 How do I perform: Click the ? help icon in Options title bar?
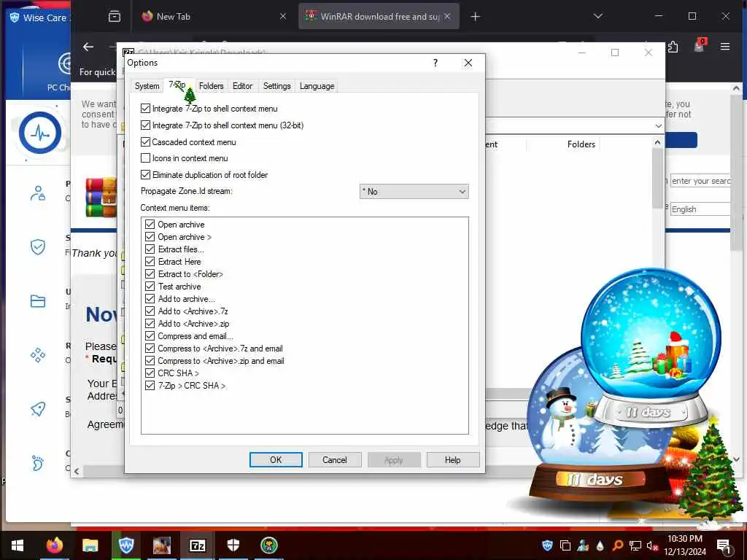pos(436,63)
